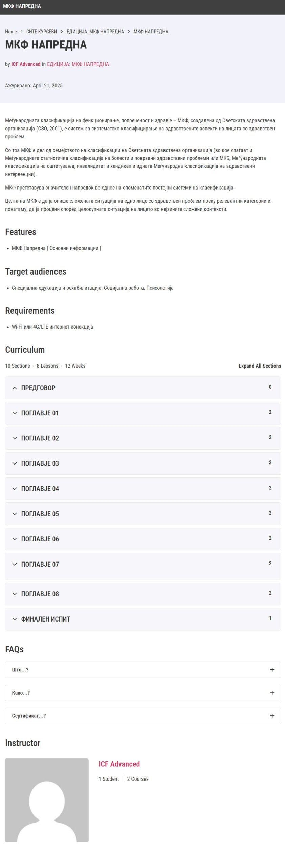Expand the ПОГЛАВЈЕ 06 section
Screen dimensions: 285x868
(x=40, y=539)
